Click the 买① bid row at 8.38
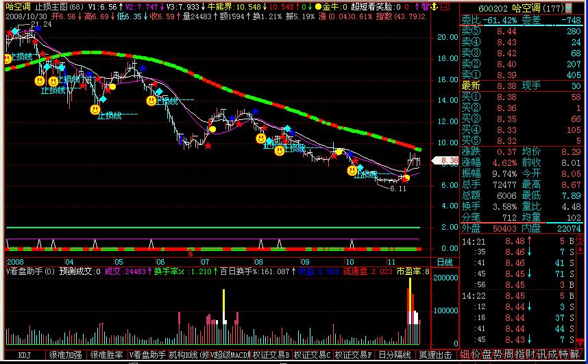 [x=521, y=97]
